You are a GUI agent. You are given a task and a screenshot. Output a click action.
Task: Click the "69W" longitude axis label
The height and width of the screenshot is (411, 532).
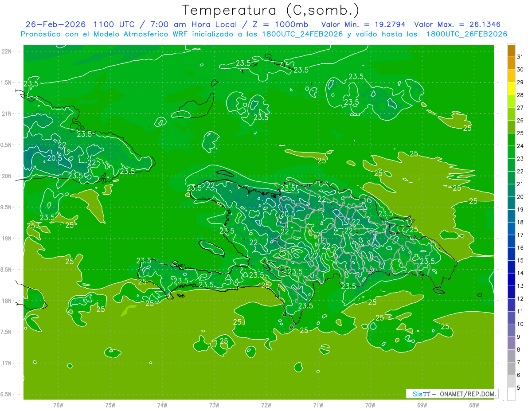coord(422,405)
